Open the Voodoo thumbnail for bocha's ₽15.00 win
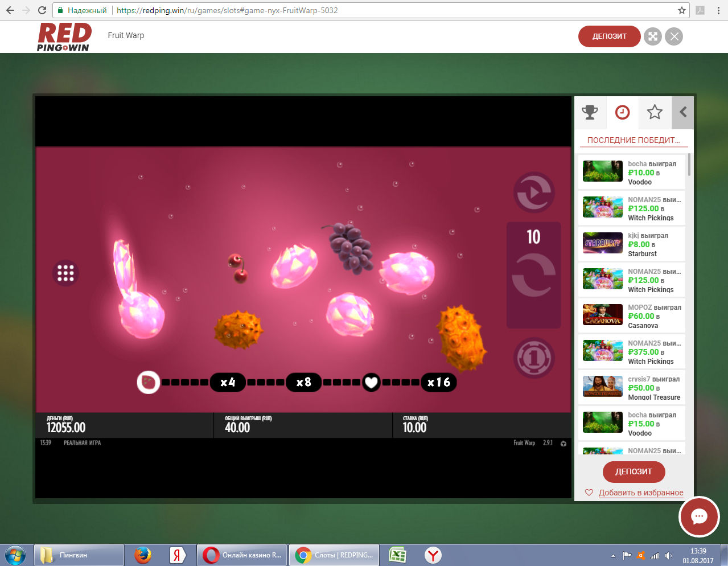The height and width of the screenshot is (566, 728). click(603, 422)
